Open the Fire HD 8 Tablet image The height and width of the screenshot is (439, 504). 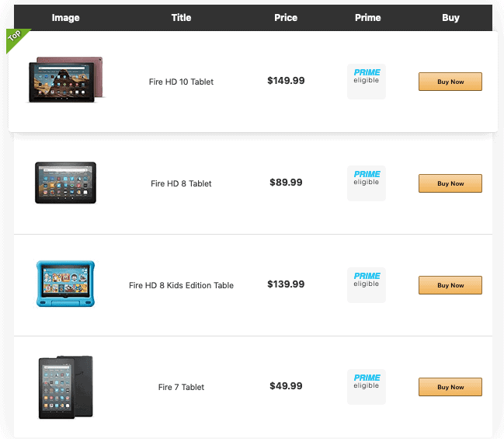[65, 183]
